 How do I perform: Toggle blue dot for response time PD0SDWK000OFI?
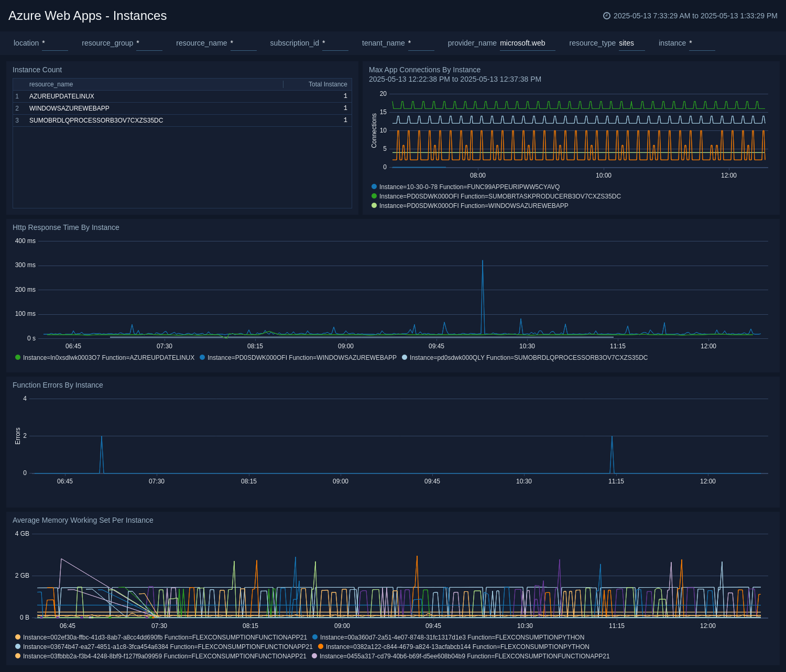click(x=202, y=357)
